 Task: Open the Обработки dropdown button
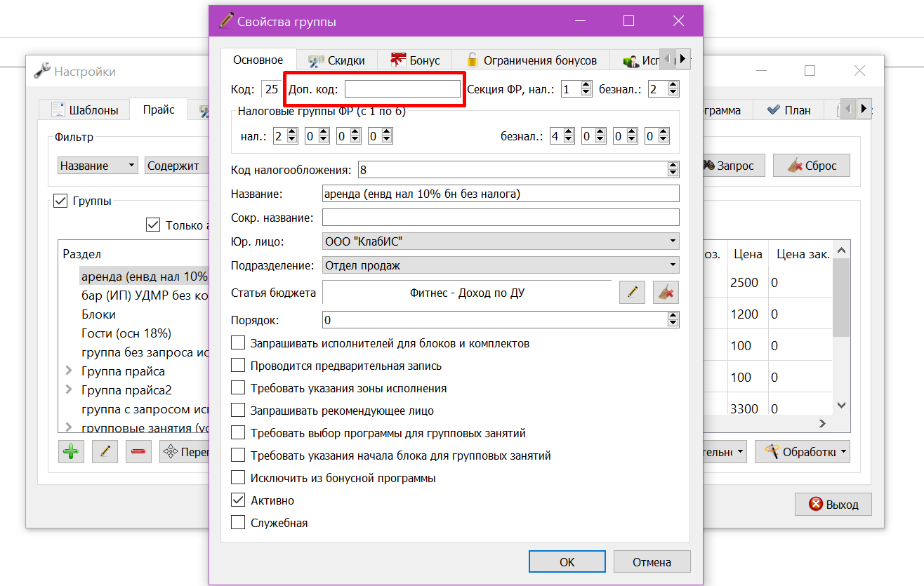tap(802, 452)
